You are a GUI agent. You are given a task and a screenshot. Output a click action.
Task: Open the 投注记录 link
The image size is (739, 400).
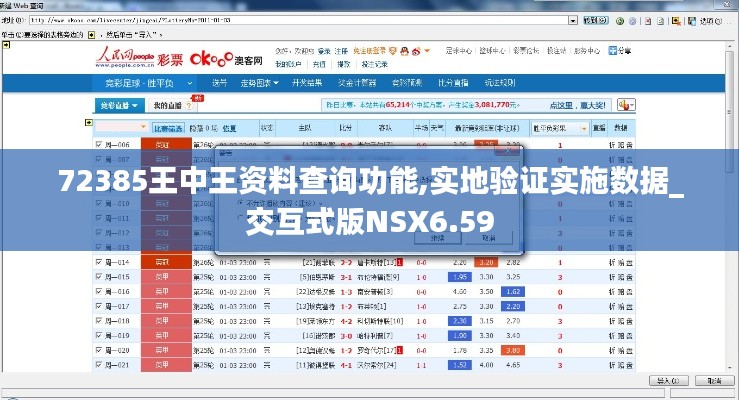tap(375, 64)
